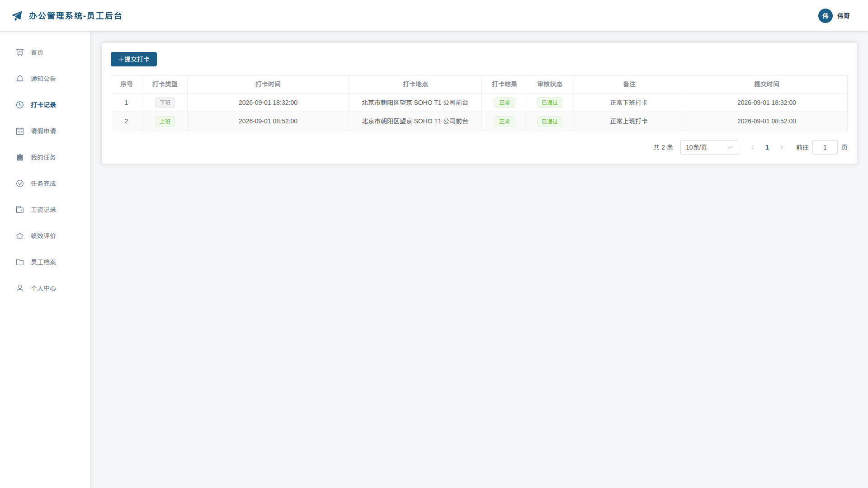Click the user avatar 伟 at top right

click(826, 16)
